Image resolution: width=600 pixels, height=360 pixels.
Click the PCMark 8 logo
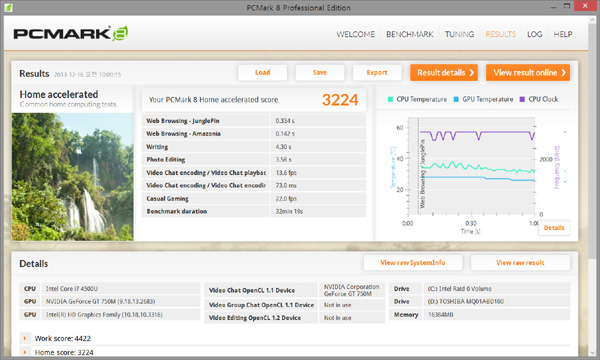71,34
